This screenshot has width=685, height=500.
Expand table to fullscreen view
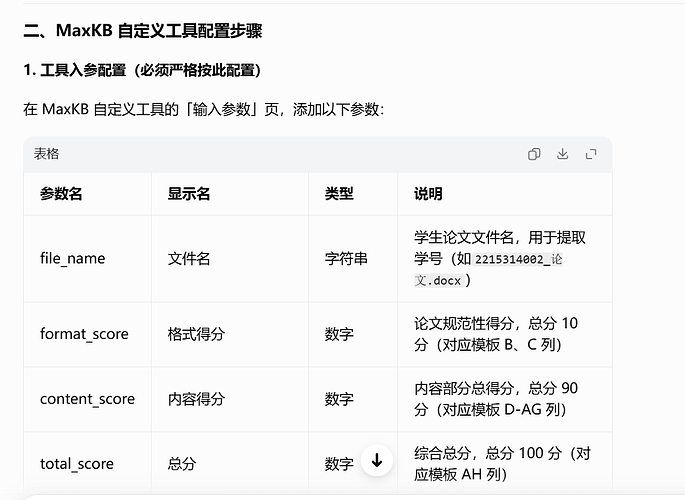(591, 154)
